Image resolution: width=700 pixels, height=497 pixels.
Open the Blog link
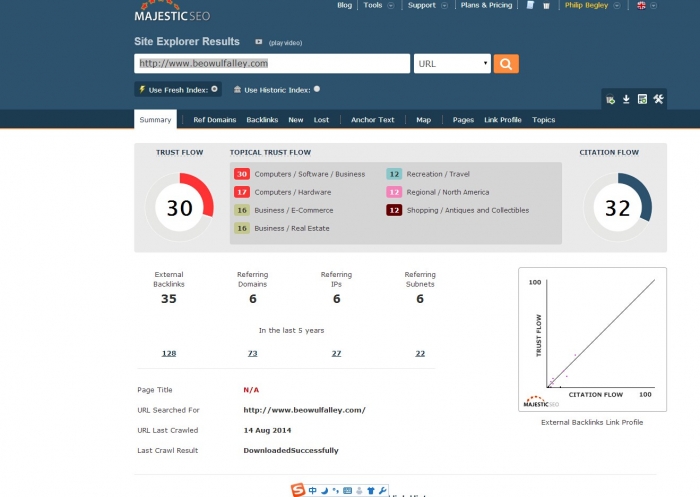344,5
